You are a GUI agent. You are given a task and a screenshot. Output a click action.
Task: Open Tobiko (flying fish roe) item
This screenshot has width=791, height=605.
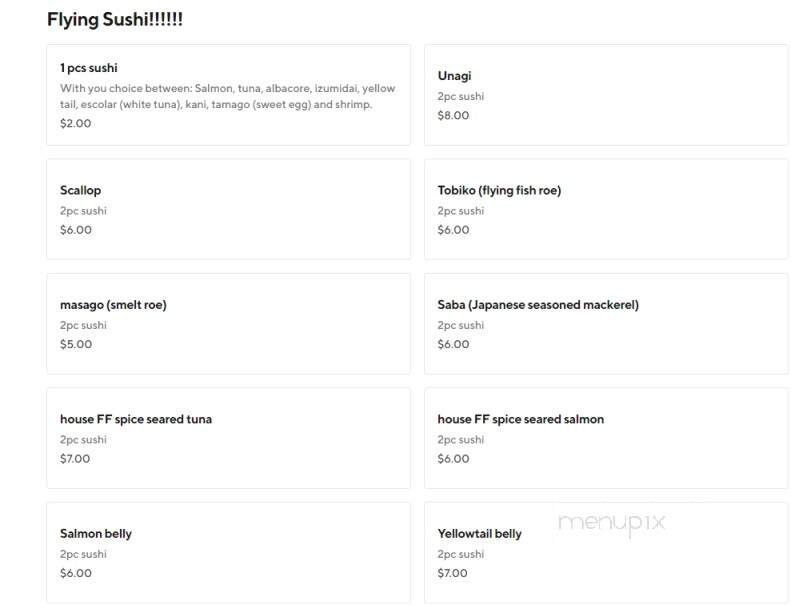click(499, 190)
